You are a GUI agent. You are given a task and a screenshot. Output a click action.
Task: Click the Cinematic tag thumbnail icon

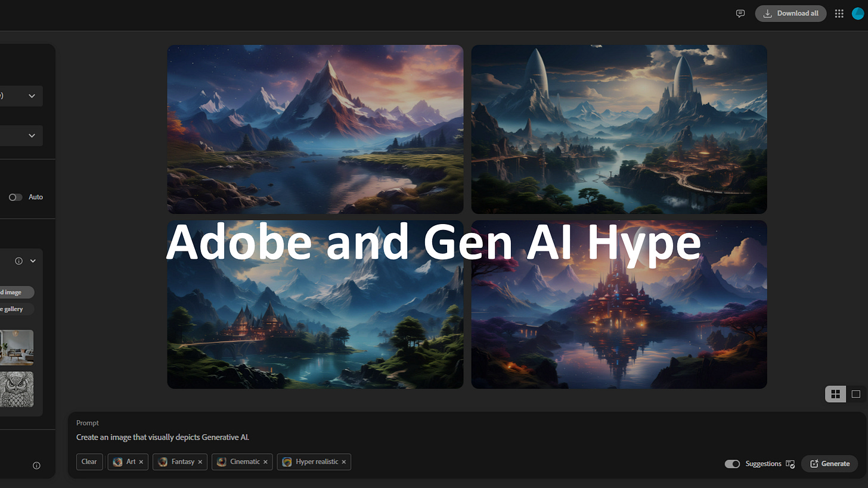221,462
